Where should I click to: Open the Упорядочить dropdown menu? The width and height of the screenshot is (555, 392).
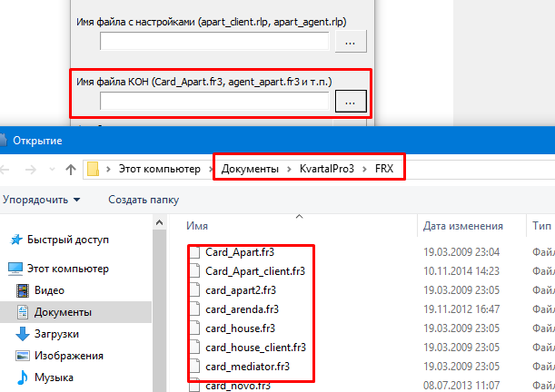tap(41, 199)
